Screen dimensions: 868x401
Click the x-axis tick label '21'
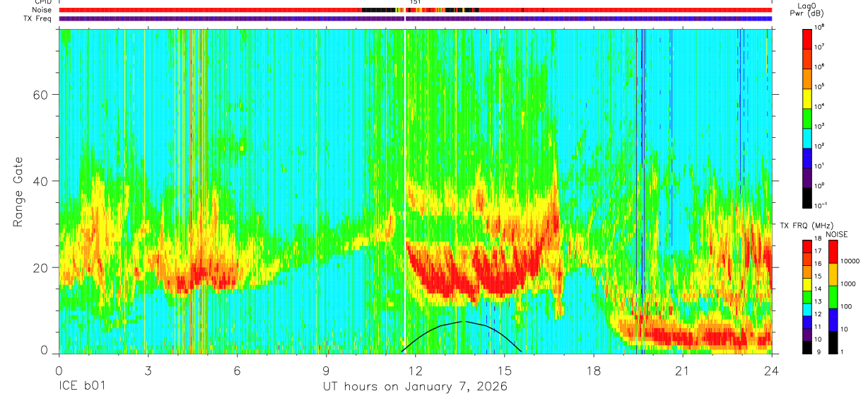(683, 370)
